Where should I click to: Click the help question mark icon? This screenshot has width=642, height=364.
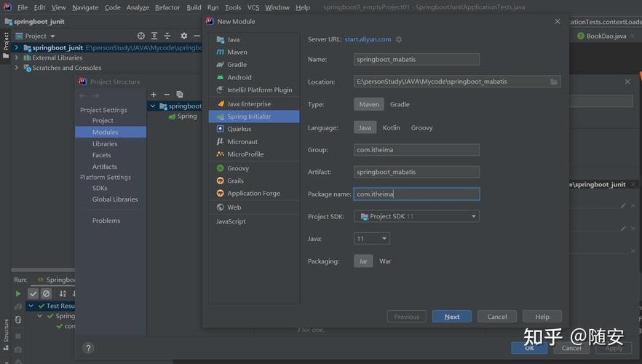tap(88, 349)
